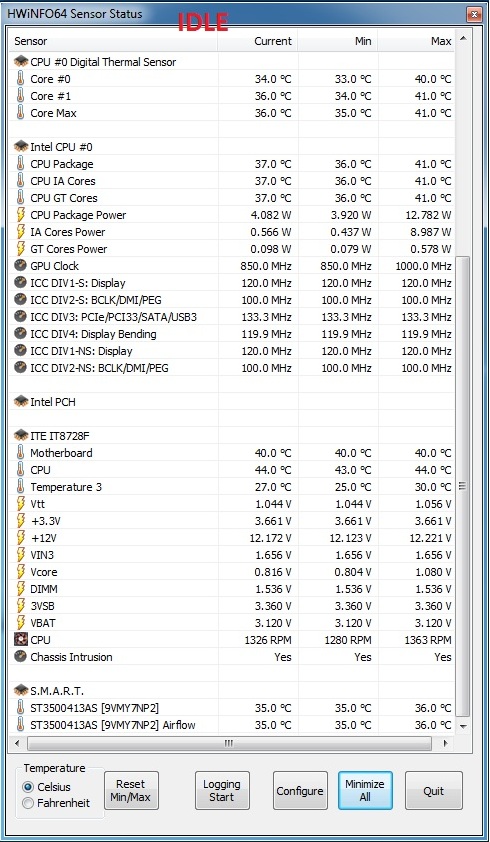Click the horizontal scrollbar right arrow
Screen dimensions: 490x842
tap(445, 744)
